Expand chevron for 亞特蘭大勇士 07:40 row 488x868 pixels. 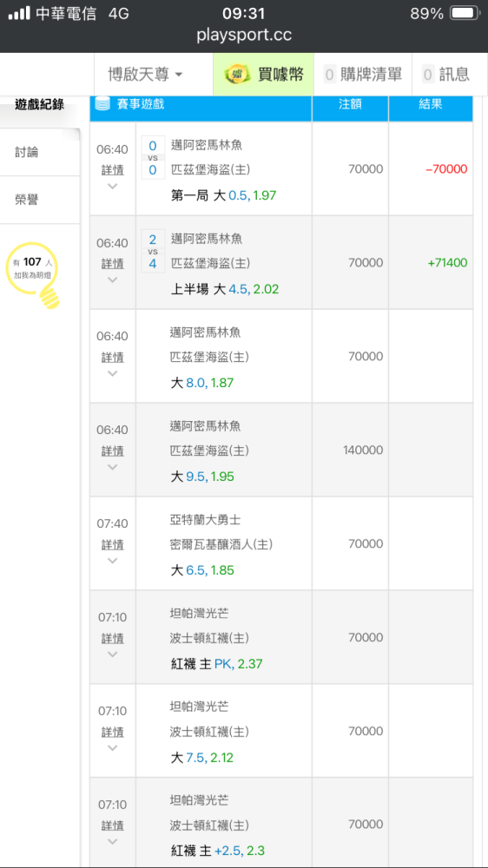[112, 560]
